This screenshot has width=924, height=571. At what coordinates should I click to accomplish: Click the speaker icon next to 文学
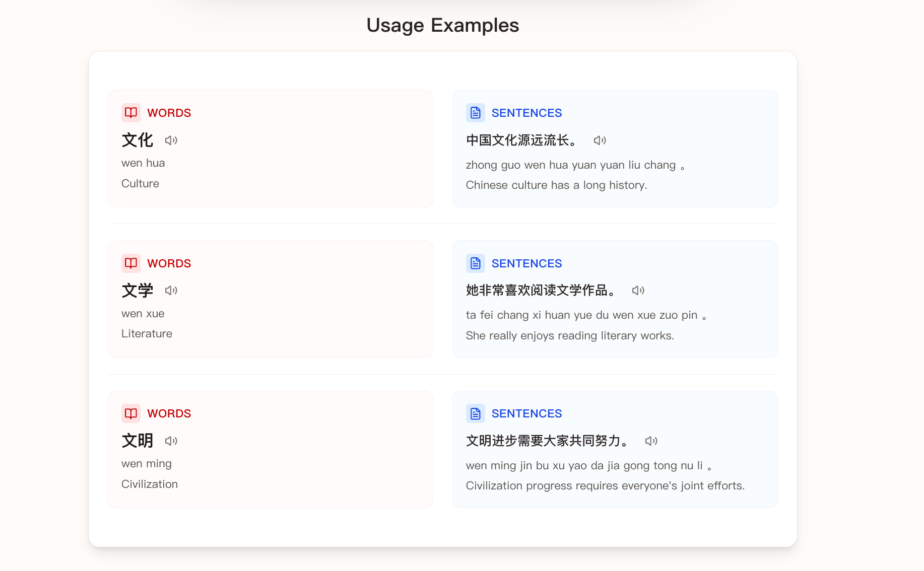[x=171, y=291]
